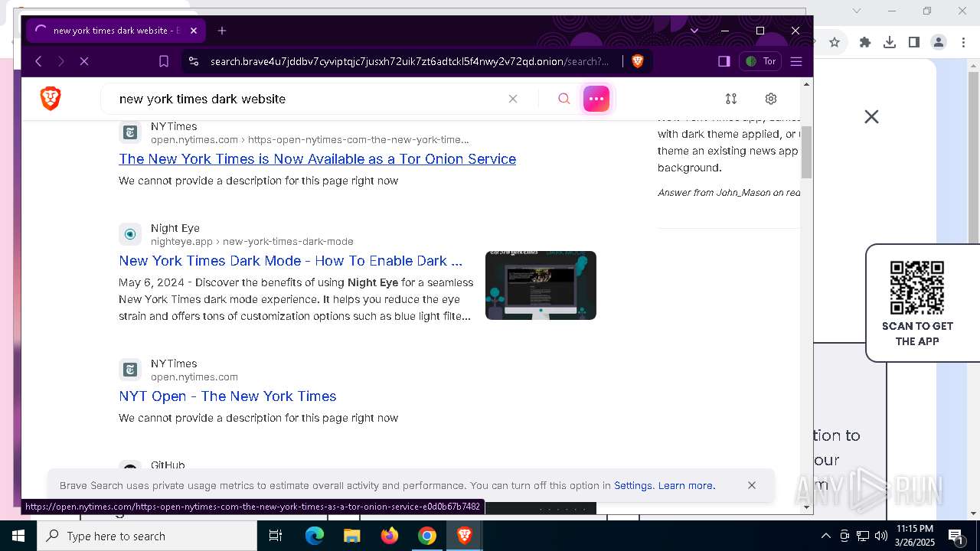This screenshot has height=551, width=980.
Task: Open Brave hamburger main menu
Action: (796, 61)
